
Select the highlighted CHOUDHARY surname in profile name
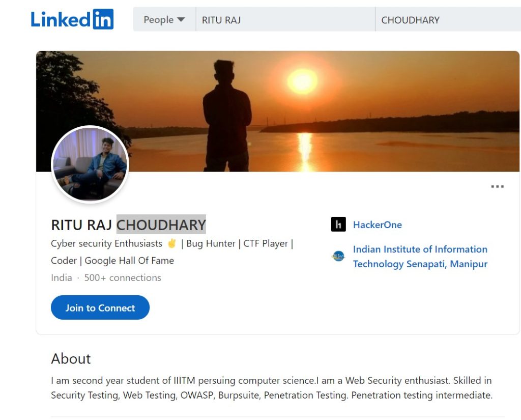(x=161, y=225)
